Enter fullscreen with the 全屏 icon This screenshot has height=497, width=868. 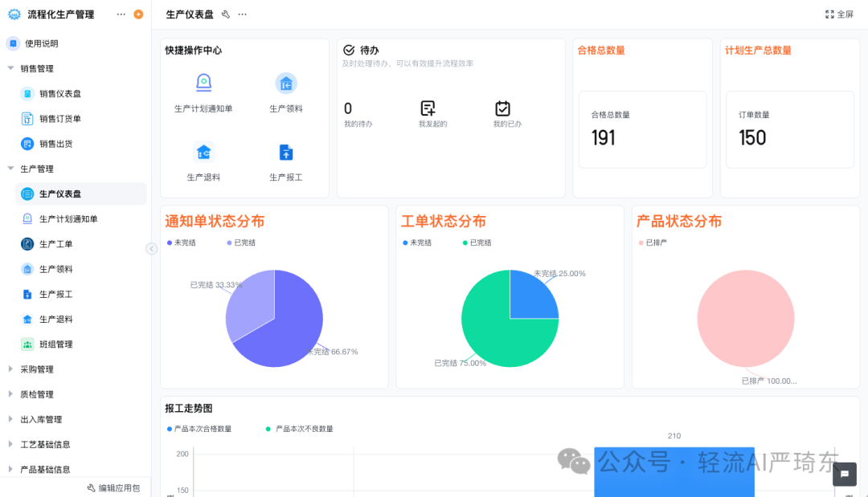coord(830,14)
